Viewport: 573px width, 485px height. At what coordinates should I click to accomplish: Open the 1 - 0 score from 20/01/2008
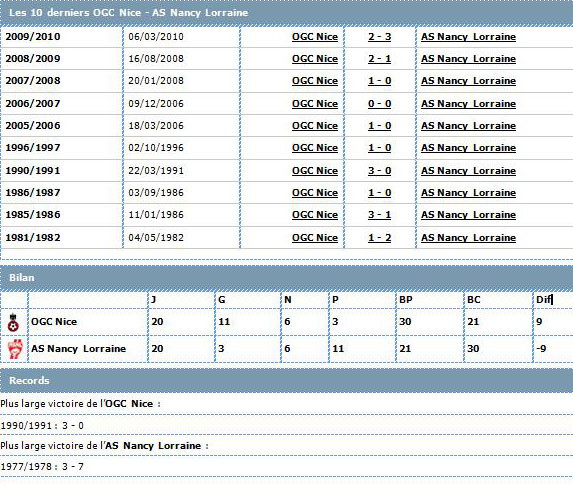(379, 81)
